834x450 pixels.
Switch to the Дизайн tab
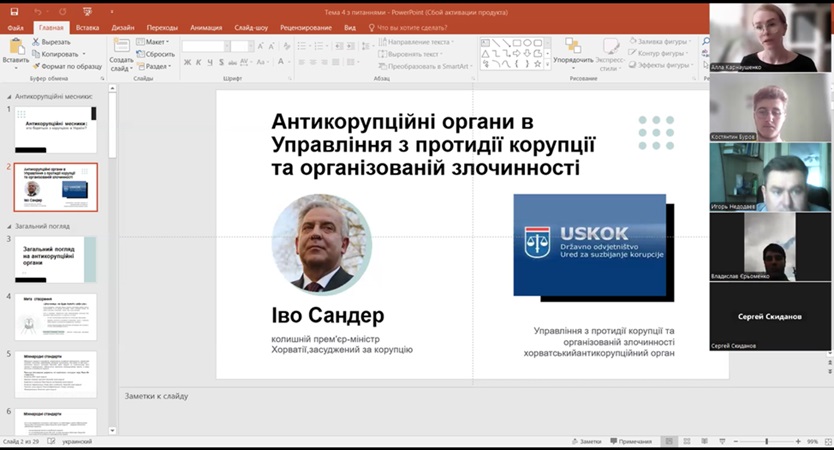[x=123, y=28]
